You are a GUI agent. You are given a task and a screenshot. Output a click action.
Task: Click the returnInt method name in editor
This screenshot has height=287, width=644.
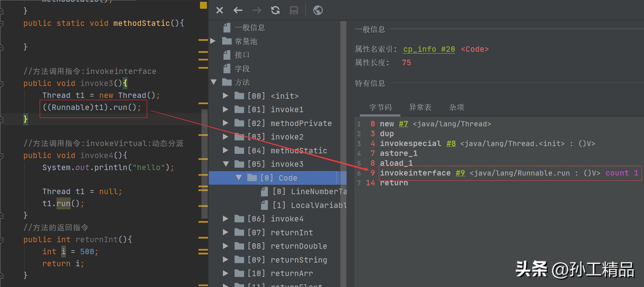(97, 240)
